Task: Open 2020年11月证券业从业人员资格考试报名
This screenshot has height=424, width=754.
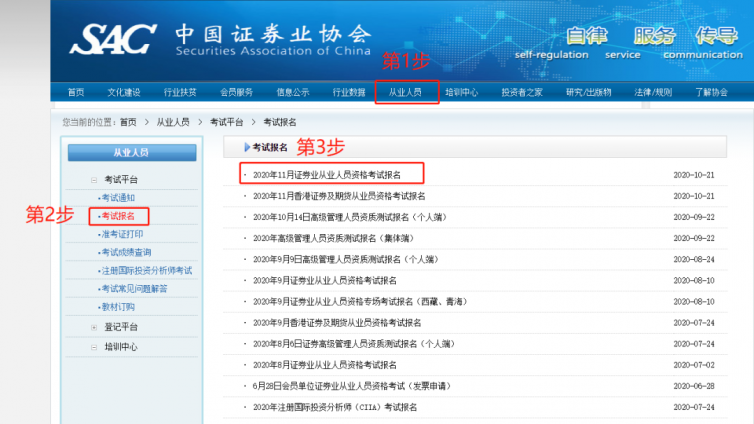Action: (x=327, y=175)
